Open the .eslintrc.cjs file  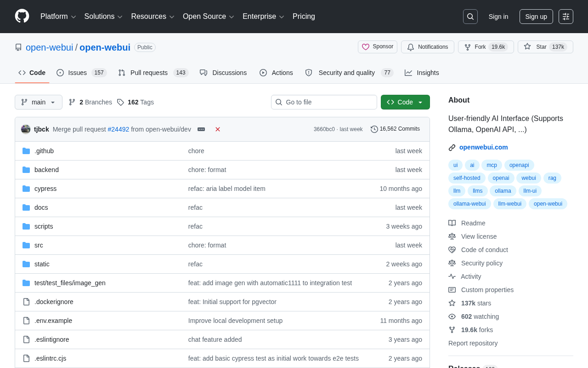pos(51,358)
